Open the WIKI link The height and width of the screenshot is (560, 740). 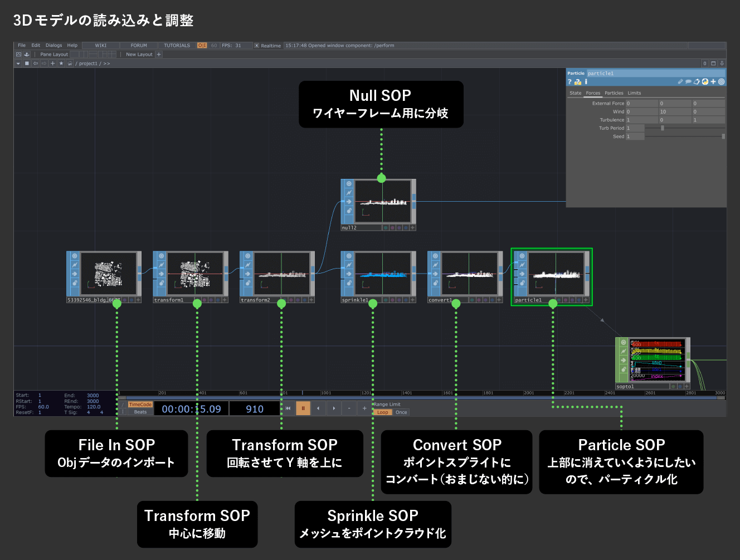(x=101, y=46)
